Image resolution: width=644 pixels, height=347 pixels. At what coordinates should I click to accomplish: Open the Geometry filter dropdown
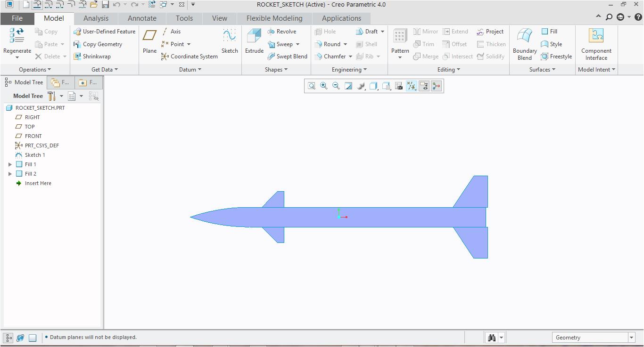point(631,337)
